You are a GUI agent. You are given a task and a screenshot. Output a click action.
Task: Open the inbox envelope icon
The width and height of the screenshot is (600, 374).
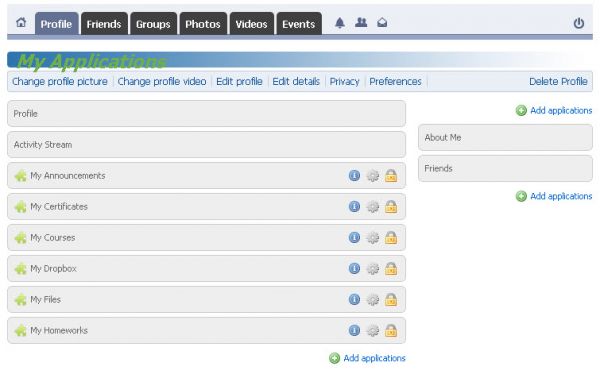pos(382,23)
